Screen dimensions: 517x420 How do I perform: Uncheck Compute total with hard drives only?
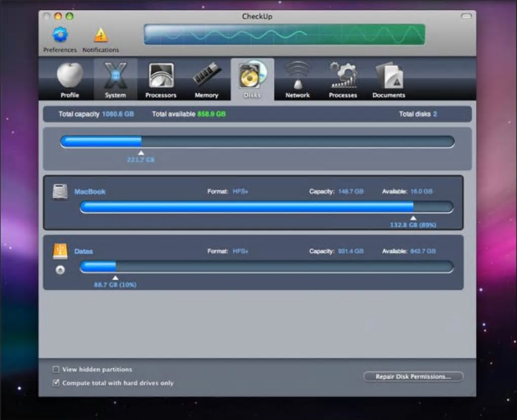pyautogui.click(x=56, y=383)
